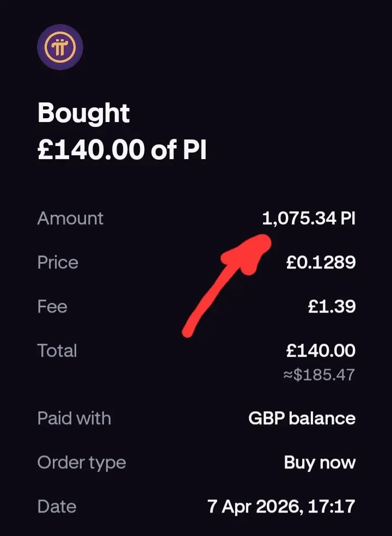Tap the £140.00 total value

321,350
